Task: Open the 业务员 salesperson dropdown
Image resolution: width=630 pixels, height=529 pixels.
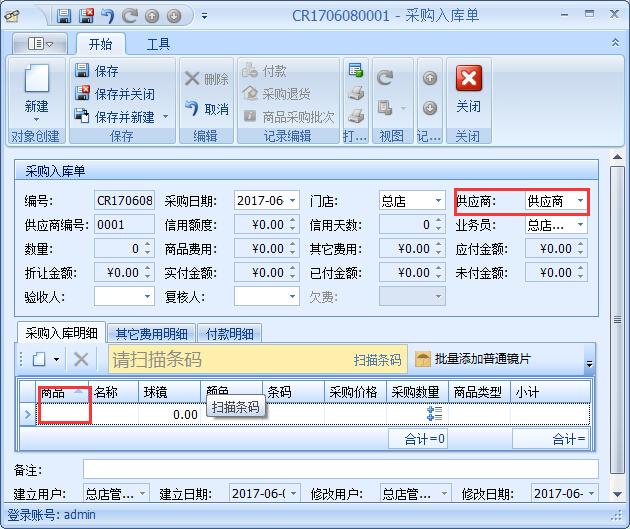Action: pyautogui.click(x=580, y=224)
